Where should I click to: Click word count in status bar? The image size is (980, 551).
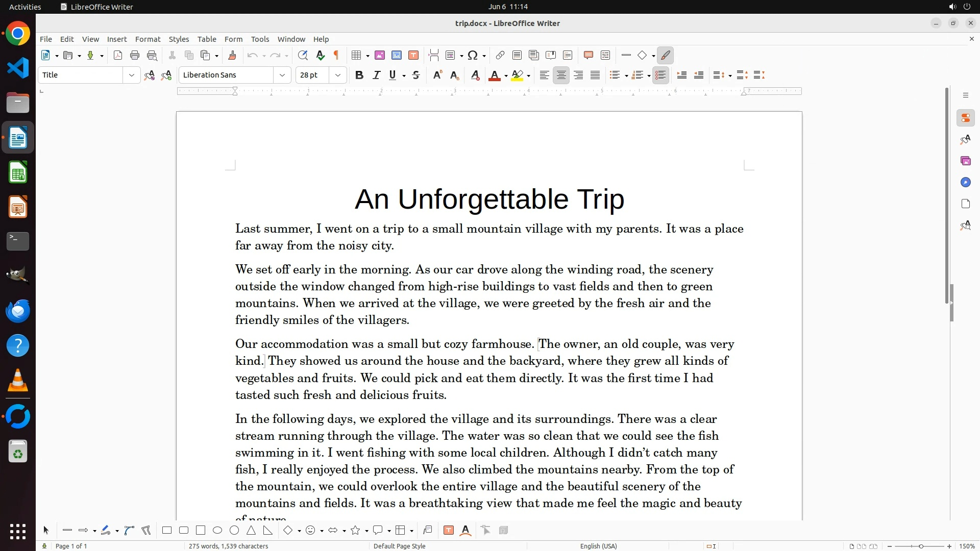(x=228, y=546)
